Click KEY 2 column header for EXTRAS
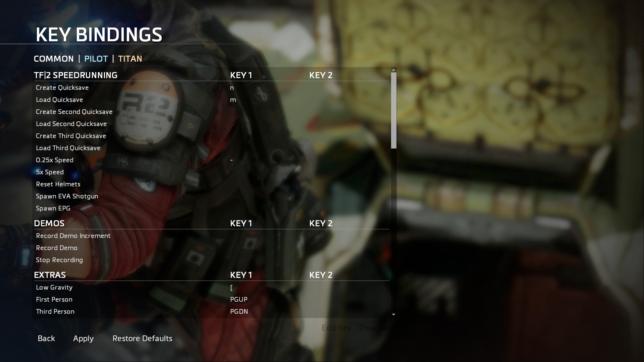 [x=320, y=275]
